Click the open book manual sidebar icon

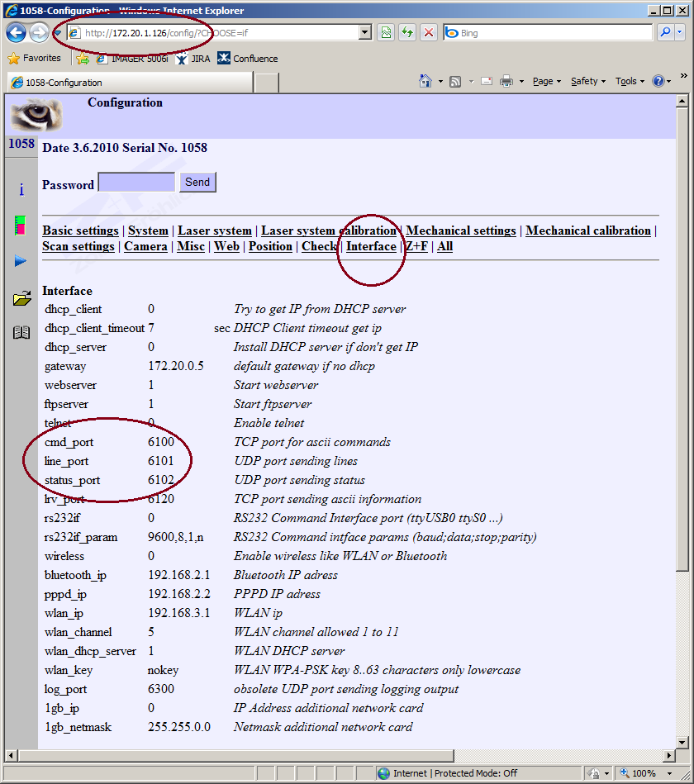pos(21,332)
